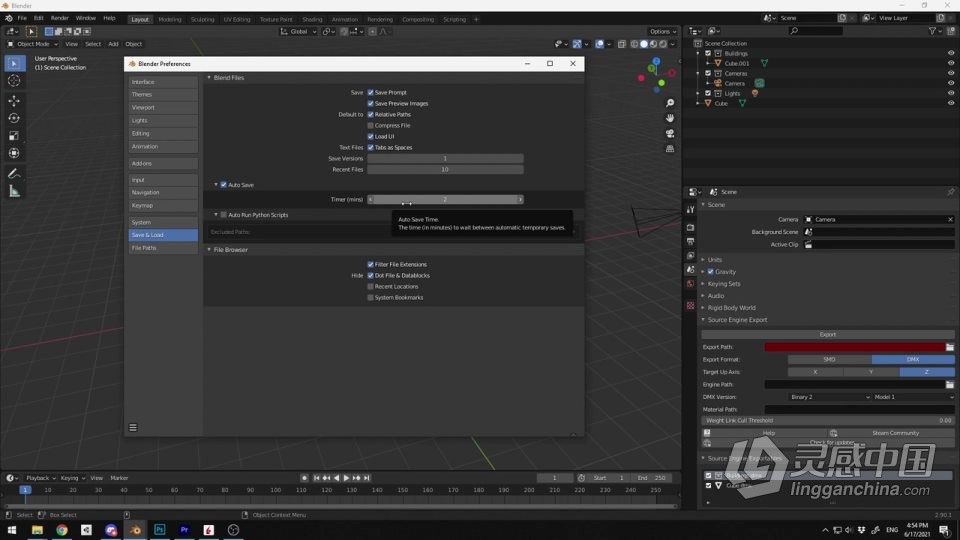Open the Add-ons preferences tab
The image size is (960, 540).
163,163
